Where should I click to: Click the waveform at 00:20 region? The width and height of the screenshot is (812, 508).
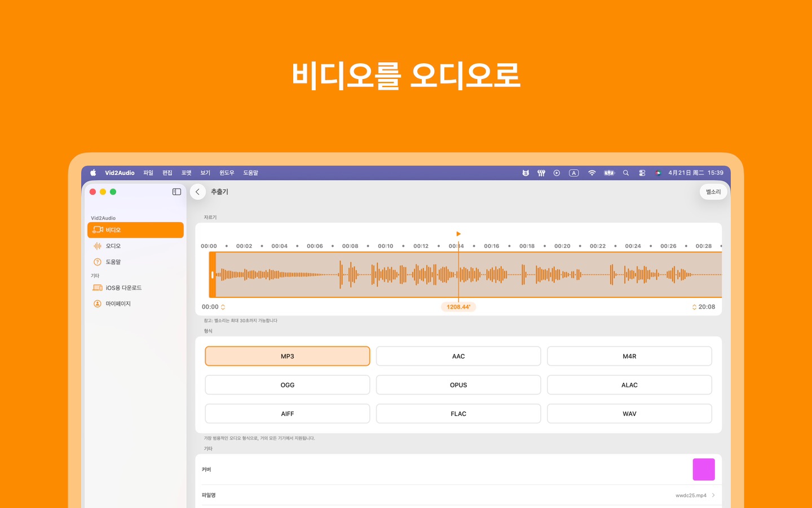[x=562, y=275]
